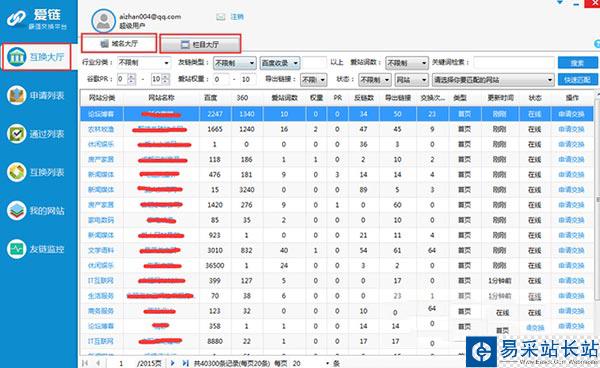Sort by the 百度 column header
The image size is (600, 368).
[x=210, y=98]
